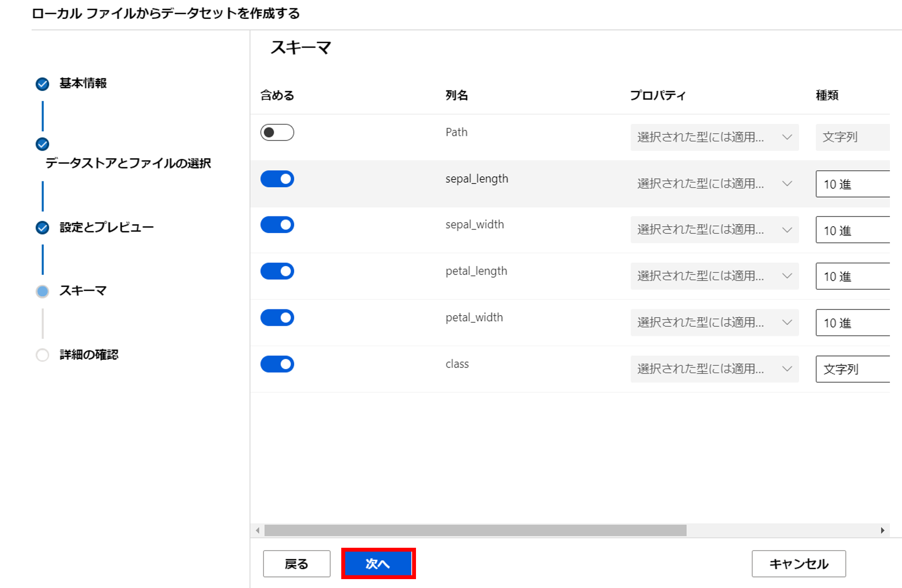Go to the 設定とプレビュー step label
Viewport: 902px width, 588px height.
107,227
